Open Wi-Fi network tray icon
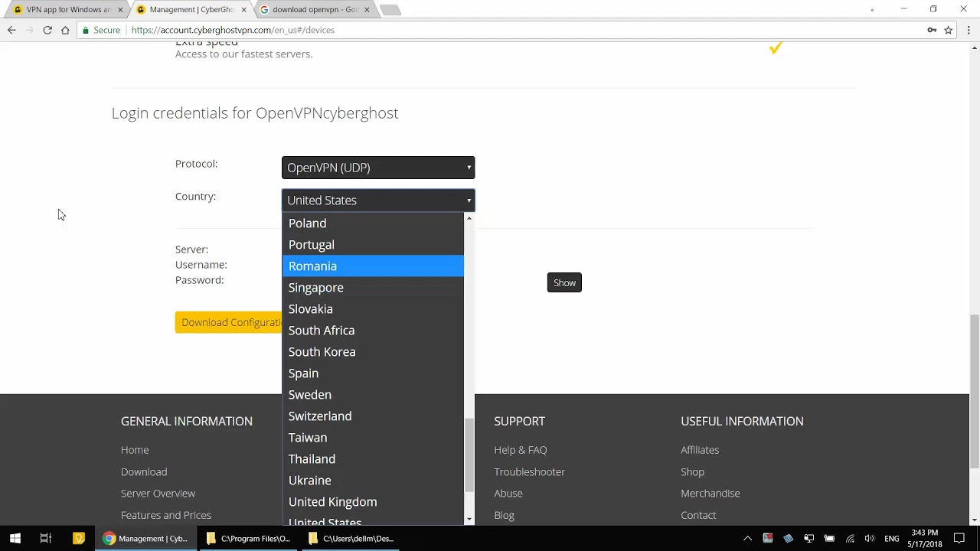Screen dimensions: 980x551 [x=850, y=538]
